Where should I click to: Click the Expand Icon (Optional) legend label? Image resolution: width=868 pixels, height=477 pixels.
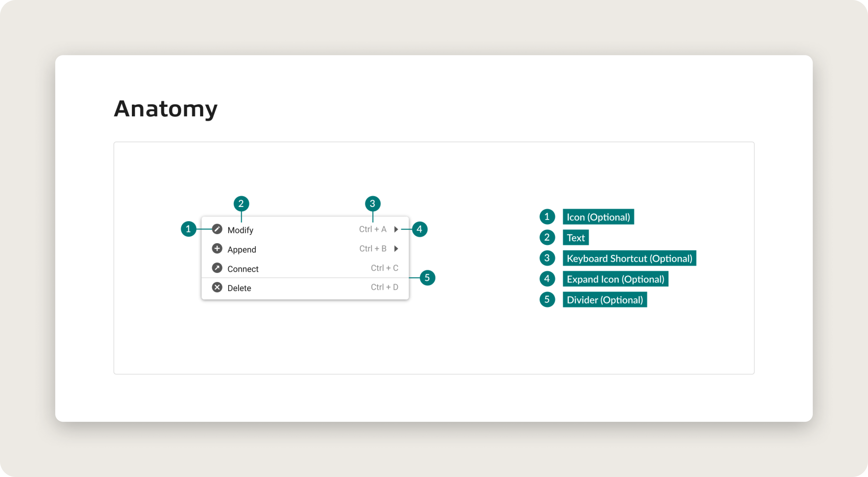click(x=615, y=279)
